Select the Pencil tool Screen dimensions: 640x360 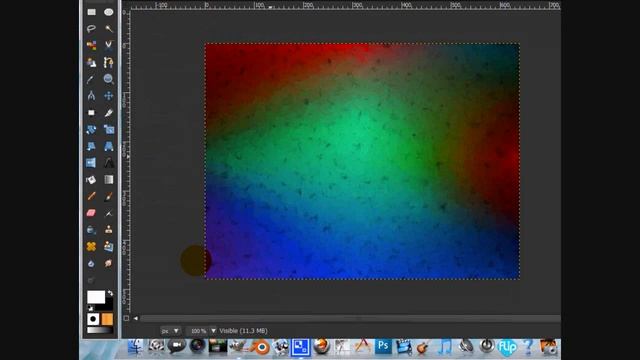coord(91,196)
